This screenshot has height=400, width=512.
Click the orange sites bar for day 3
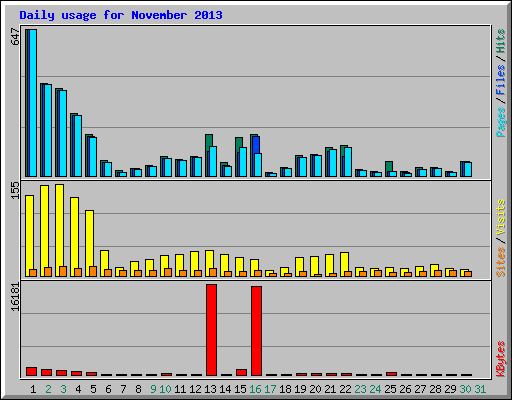coord(63,271)
